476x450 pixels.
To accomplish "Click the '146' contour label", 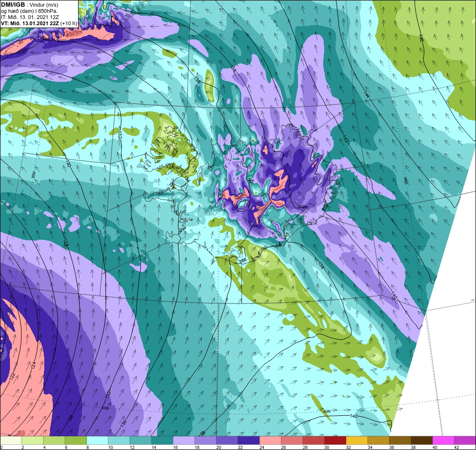I will 421,38.
